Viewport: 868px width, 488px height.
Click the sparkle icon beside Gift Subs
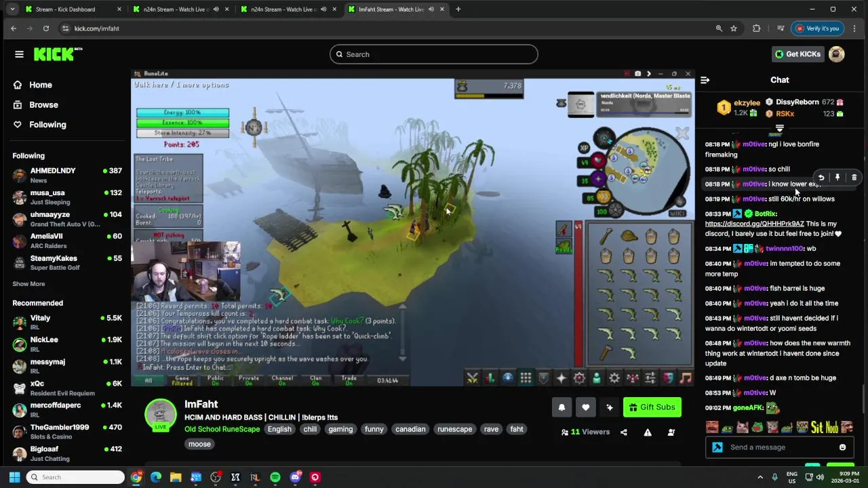[610, 407]
